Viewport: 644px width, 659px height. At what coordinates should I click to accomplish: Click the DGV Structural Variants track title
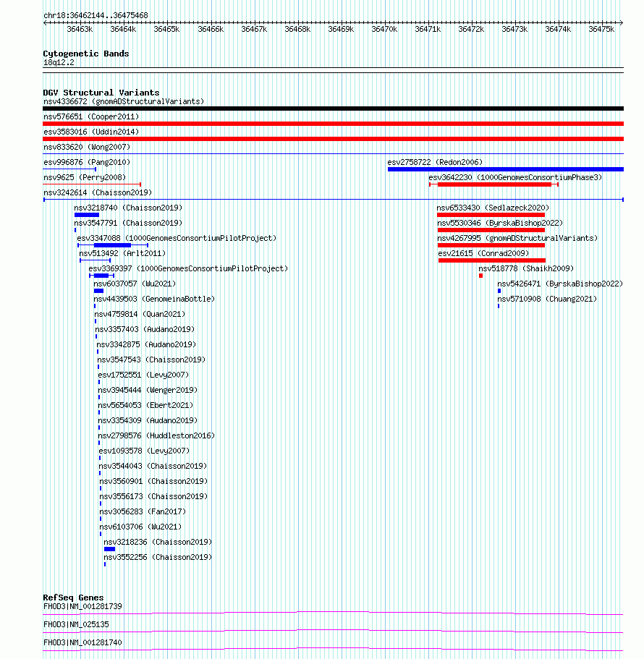click(x=101, y=93)
